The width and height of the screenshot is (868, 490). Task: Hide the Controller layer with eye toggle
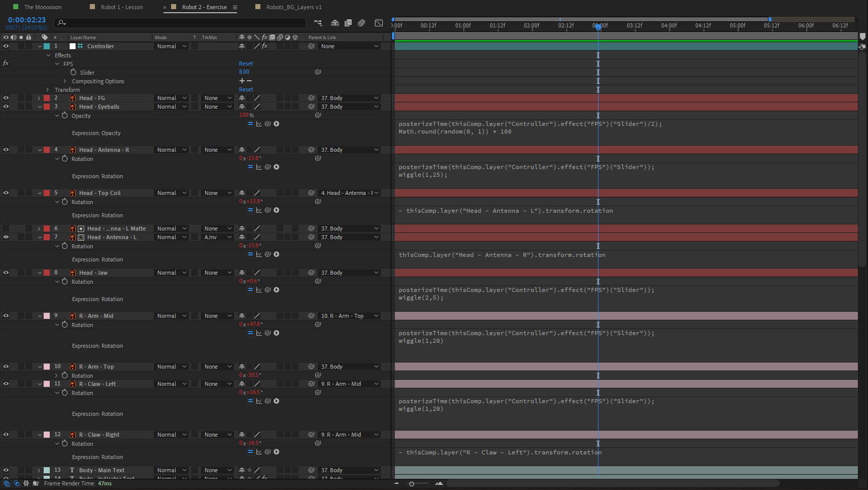[x=6, y=46]
